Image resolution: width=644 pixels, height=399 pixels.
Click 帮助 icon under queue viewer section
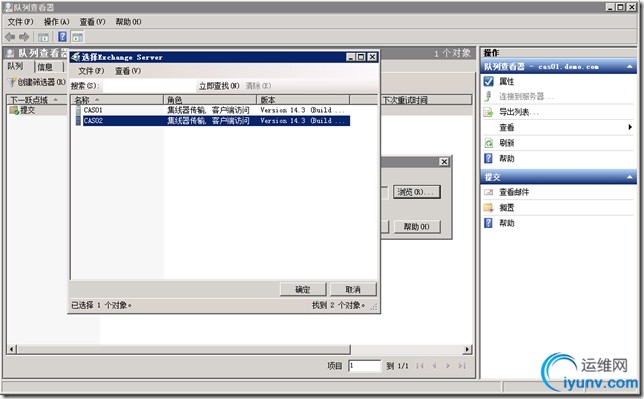click(488, 158)
